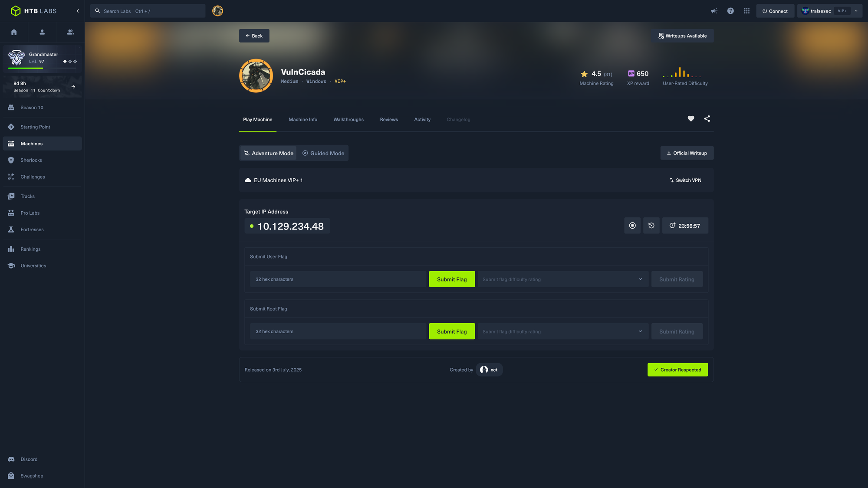Image resolution: width=868 pixels, height=488 pixels.
Task: Open Tracks in the sidebar
Action: [42, 197]
